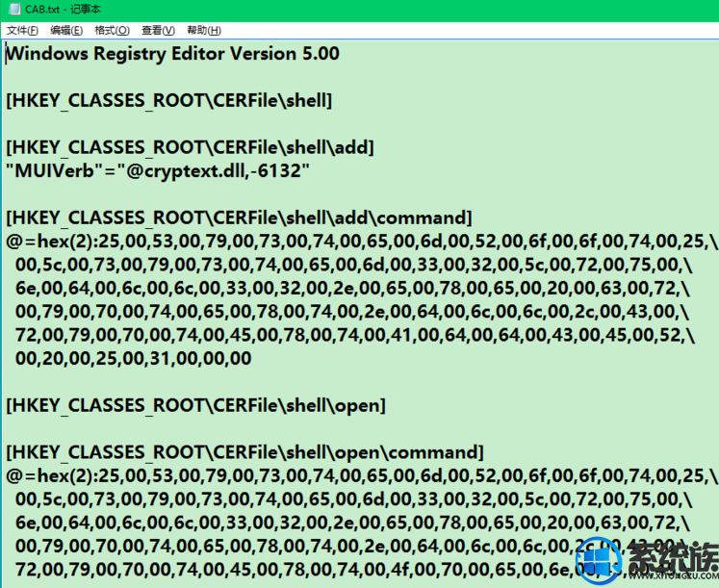
Task: Open the 编辑(E) menu
Action: 66,31
